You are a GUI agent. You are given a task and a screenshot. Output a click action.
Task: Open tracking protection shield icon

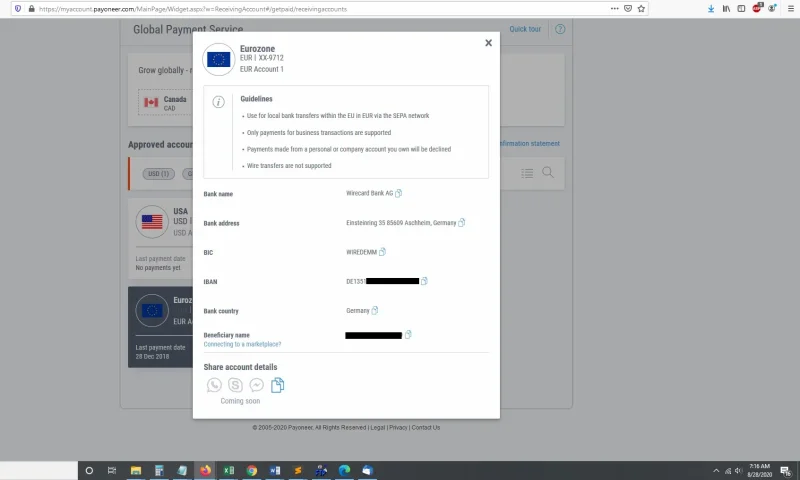pos(18,9)
